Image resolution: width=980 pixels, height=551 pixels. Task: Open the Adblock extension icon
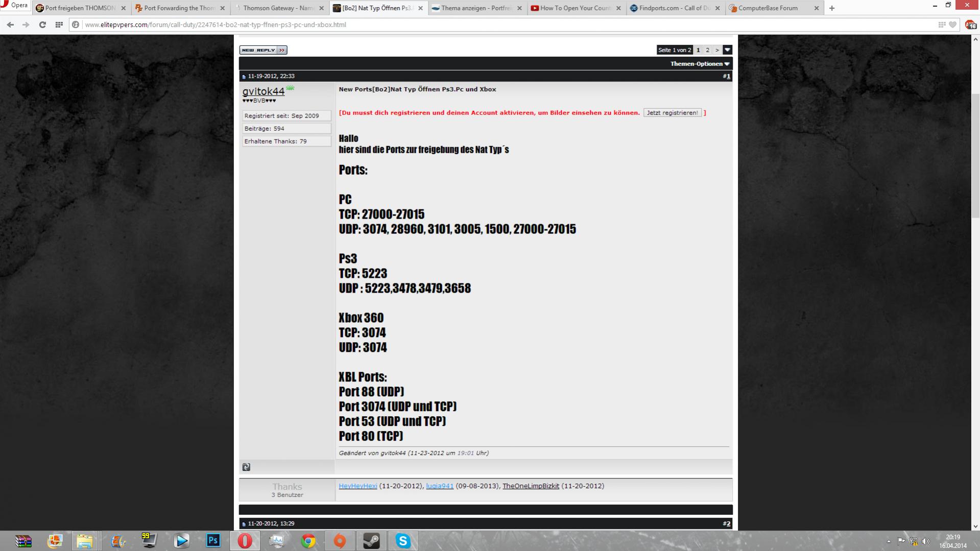pos(970,25)
